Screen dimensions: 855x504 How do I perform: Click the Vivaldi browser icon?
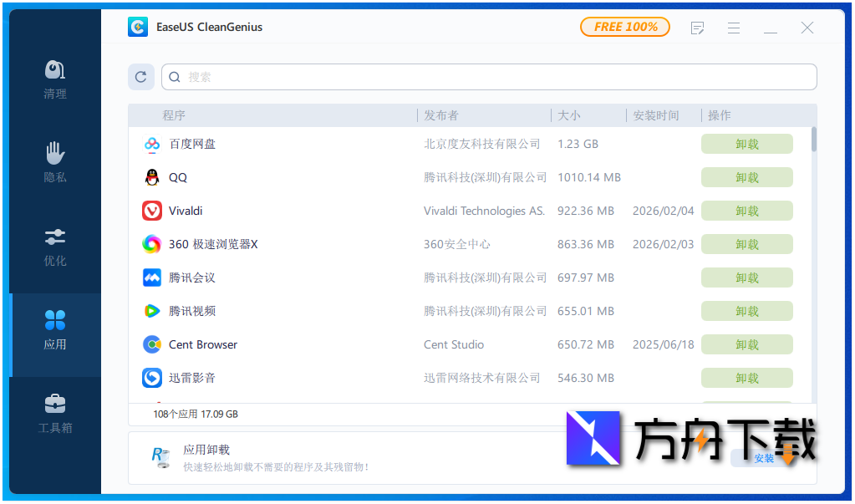tap(151, 211)
